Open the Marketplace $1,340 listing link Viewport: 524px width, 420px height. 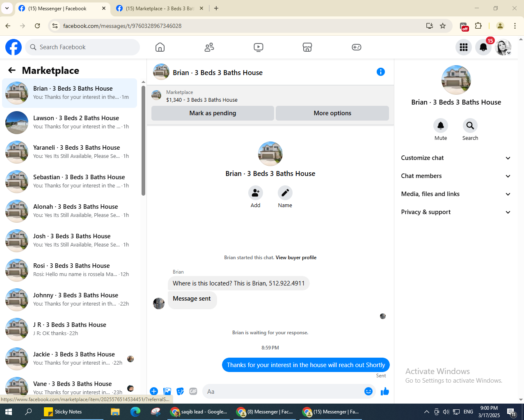point(202,100)
